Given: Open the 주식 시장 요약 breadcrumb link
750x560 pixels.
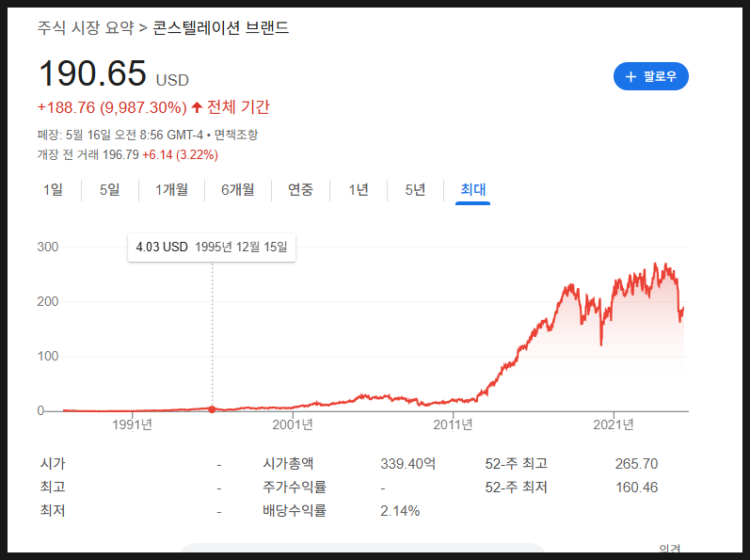Looking at the screenshot, I should coord(86,27).
